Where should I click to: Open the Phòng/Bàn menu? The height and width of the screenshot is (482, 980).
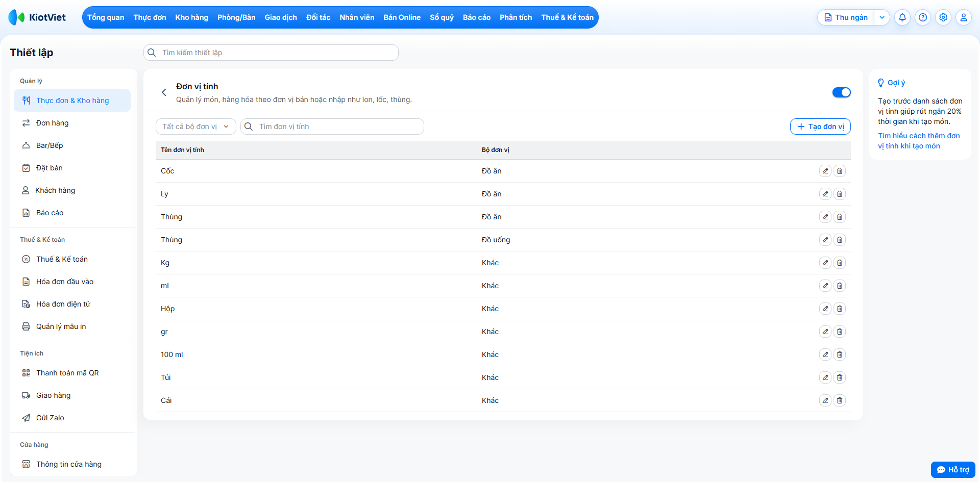click(236, 17)
